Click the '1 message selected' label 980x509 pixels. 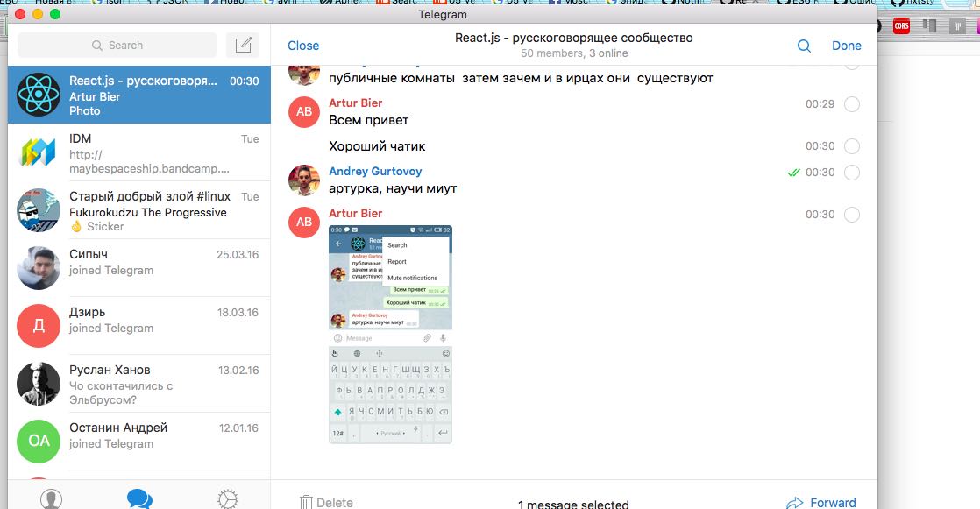point(573,504)
